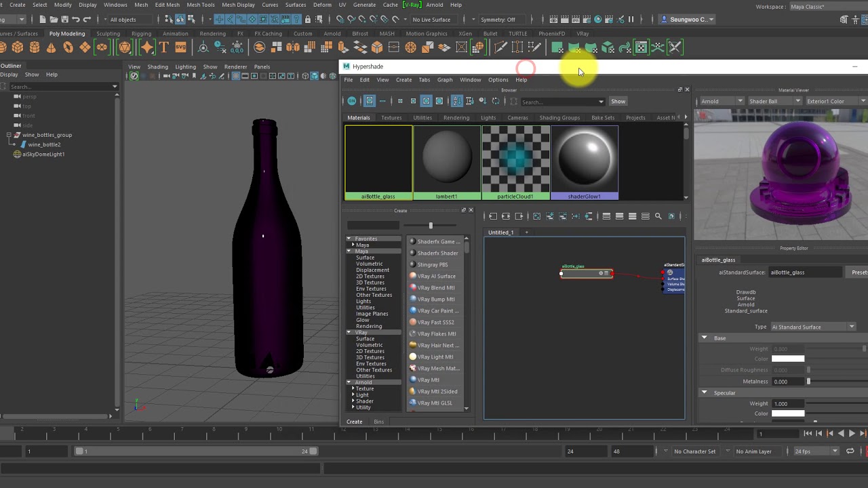Select view as small swatches icon

[400, 102]
